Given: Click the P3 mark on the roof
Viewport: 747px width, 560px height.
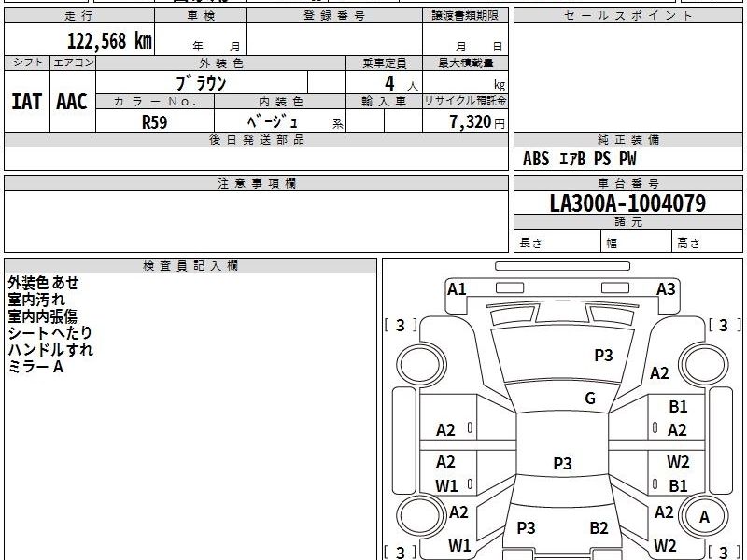Looking at the screenshot, I should 562,463.
